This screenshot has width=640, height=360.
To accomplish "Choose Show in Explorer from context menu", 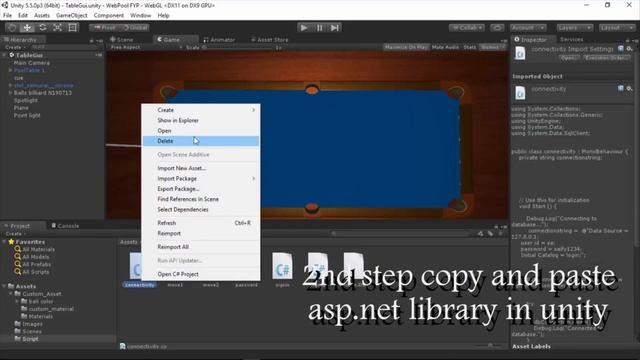I will (x=200, y=120).
